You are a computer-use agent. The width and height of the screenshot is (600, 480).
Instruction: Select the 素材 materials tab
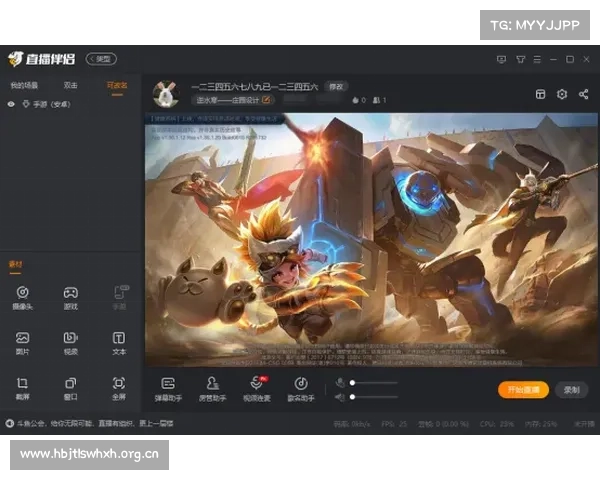tap(15, 264)
